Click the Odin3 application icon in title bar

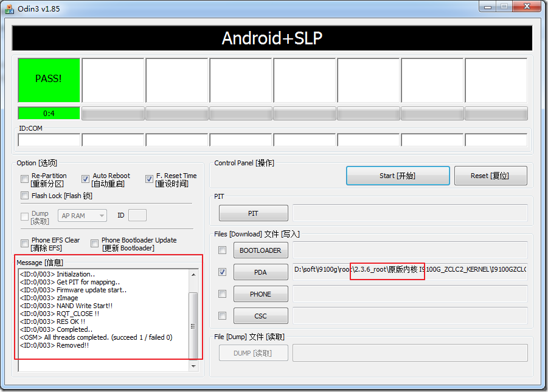[x=10, y=9]
